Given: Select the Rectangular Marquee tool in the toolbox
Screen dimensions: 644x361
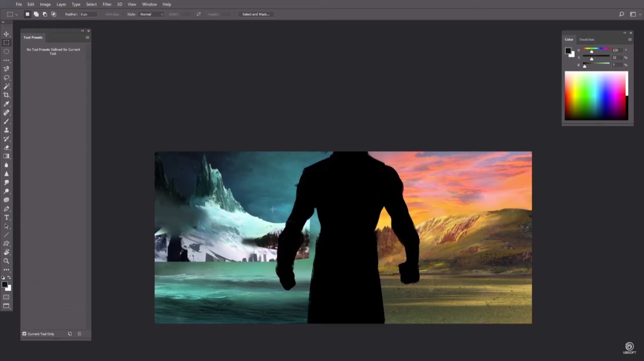Looking at the screenshot, I should 6,42.
